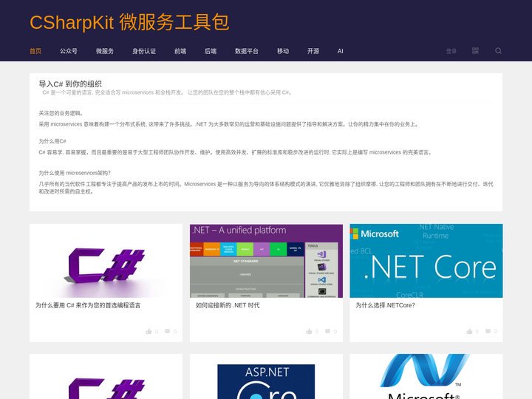Switch to the 后端 section
This screenshot has height=399, width=532.
[x=211, y=51]
